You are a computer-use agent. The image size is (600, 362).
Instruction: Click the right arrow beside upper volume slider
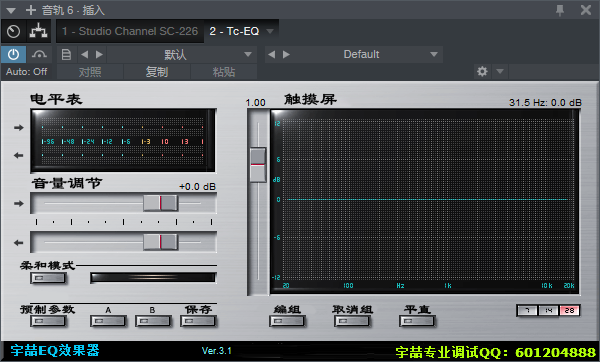[19, 203]
